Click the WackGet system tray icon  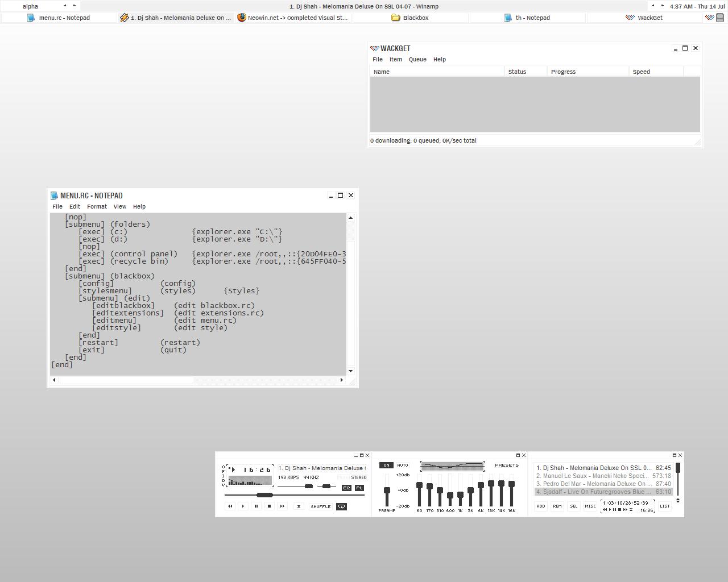coord(710,18)
